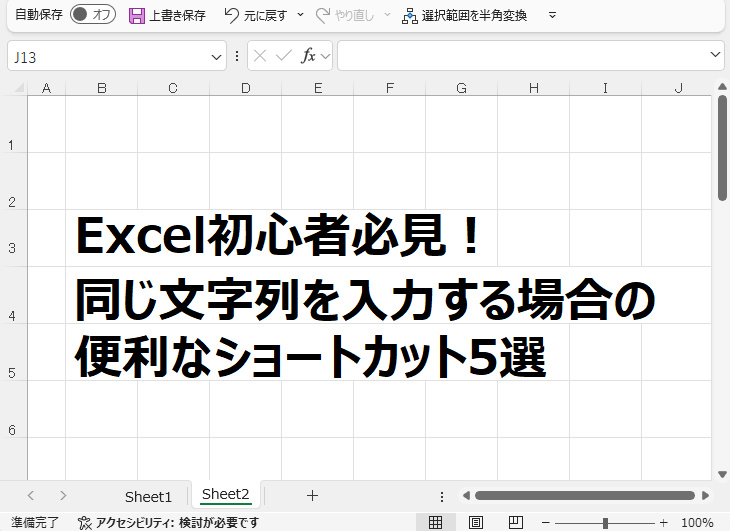Select column I header
Viewport: 730px width, 531px height.
point(605,87)
